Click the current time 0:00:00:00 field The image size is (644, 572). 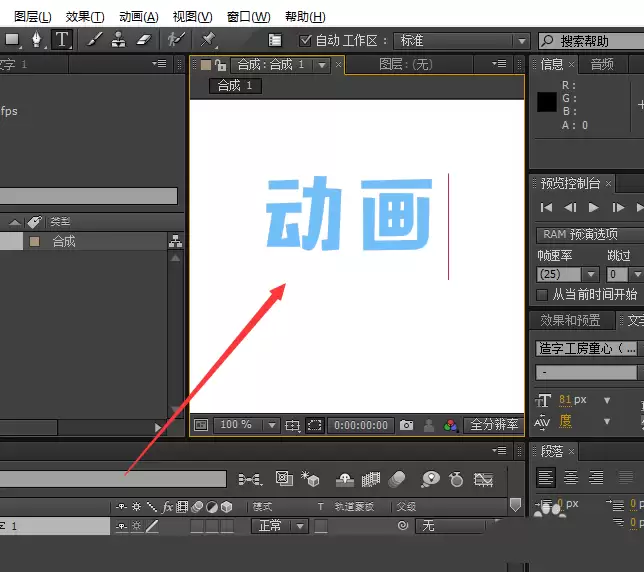pos(361,425)
